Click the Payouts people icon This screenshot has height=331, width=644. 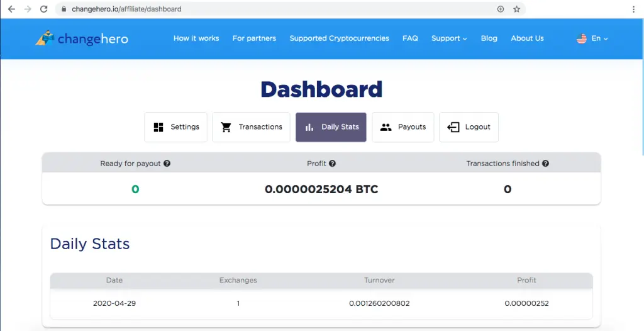coord(386,127)
